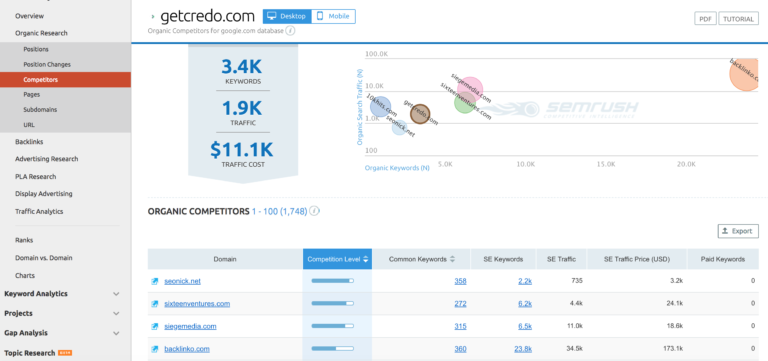Click the competition level bar for seonick.net
The height and width of the screenshot is (361, 768).
point(333,281)
